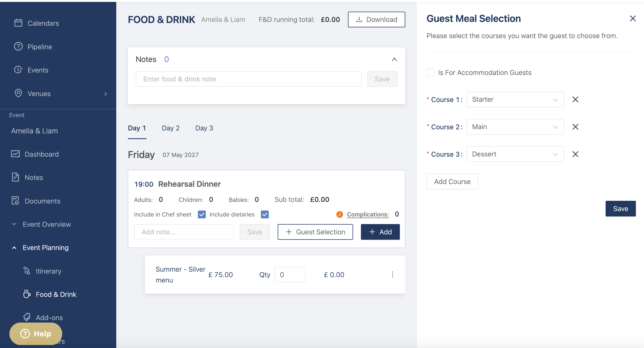Switch to the Day 3 tab

[x=204, y=128]
